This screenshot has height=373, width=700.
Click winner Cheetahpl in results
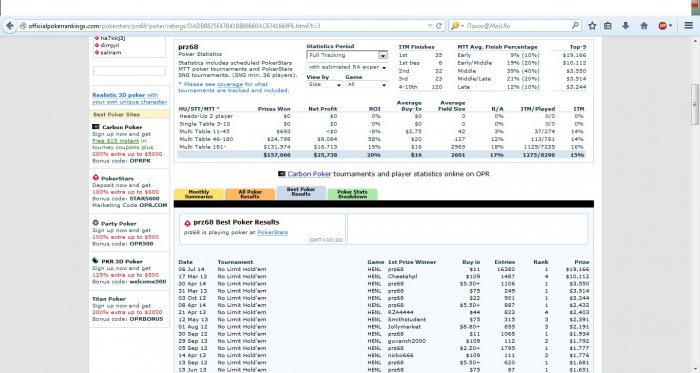pyautogui.click(x=402, y=277)
